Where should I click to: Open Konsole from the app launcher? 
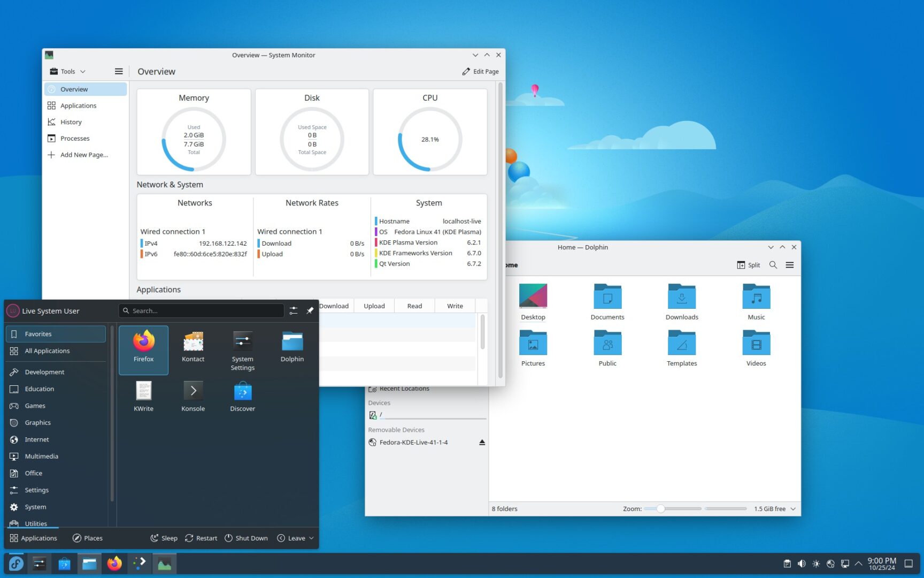click(192, 396)
